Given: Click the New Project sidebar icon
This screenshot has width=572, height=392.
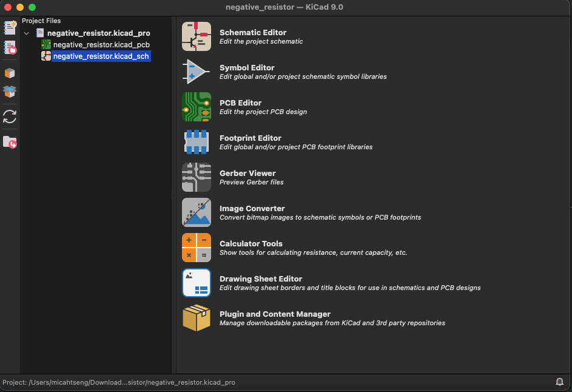Looking at the screenshot, I should [x=10, y=28].
